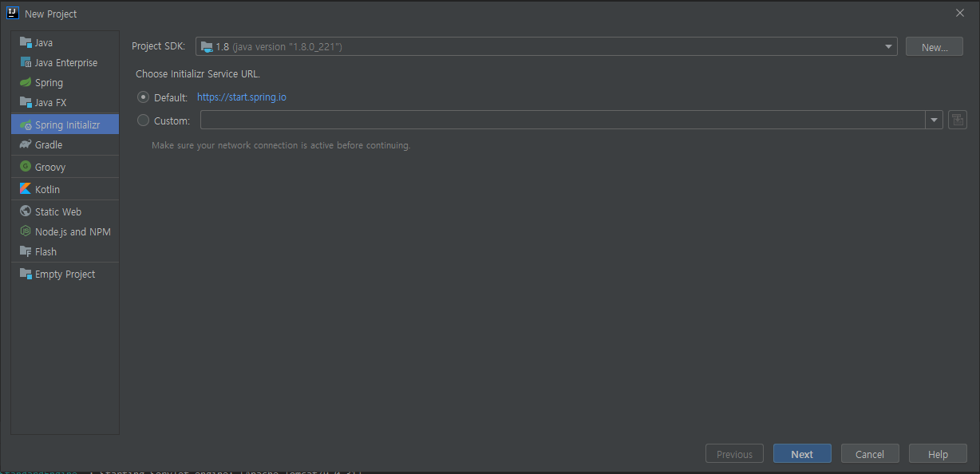Select the Custom service URL radio button
Screen dimensions: 980x474
pos(143,120)
